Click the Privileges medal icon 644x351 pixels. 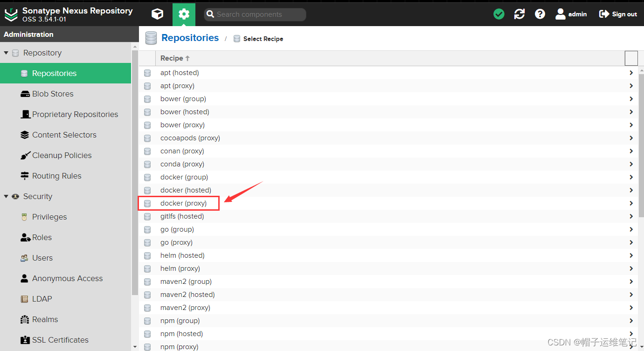tap(25, 217)
